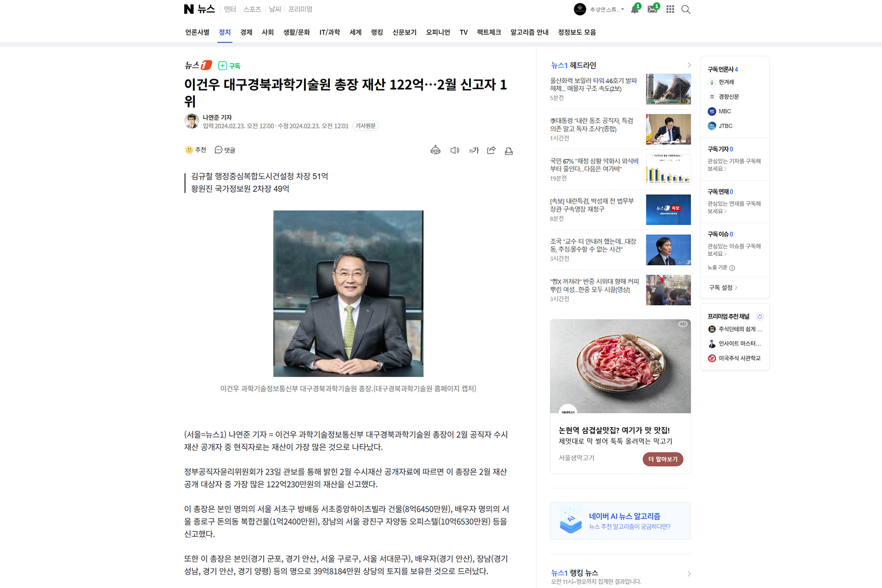882x588 pixels.
Task: Expand the 뉴스1 헤드라인 chevron
Action: point(689,65)
